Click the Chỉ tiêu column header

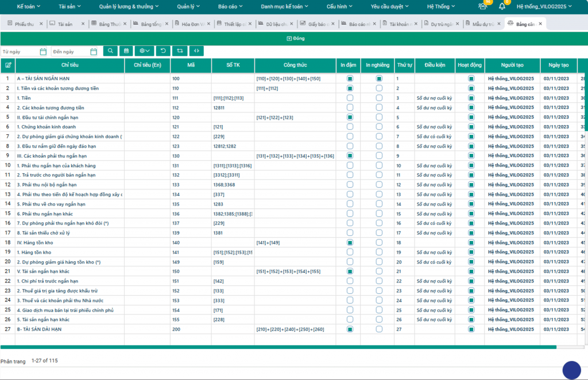(x=70, y=65)
